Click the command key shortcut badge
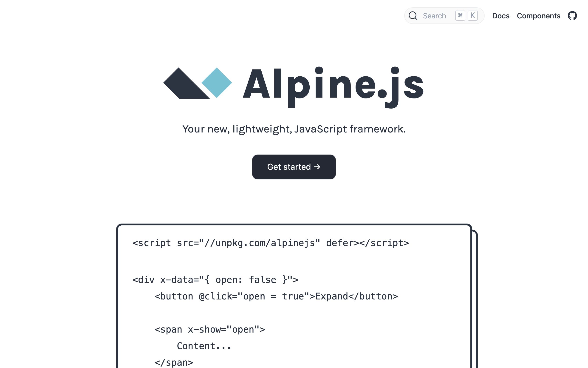This screenshot has width=588, height=368. pyautogui.click(x=460, y=16)
